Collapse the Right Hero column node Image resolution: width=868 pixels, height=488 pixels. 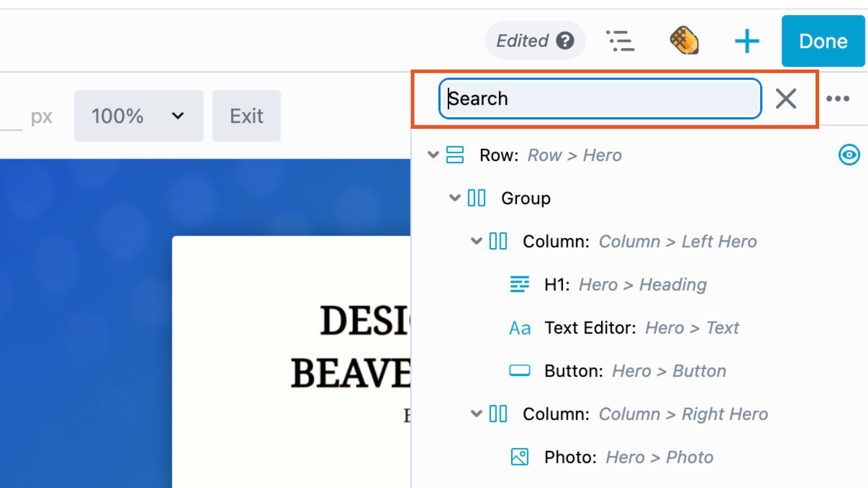[476, 414]
